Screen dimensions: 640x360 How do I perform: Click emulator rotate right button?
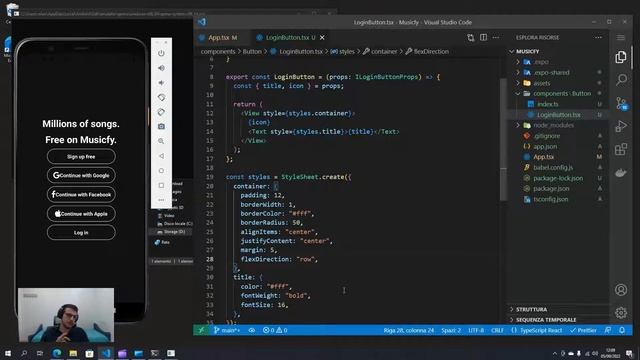point(161,112)
